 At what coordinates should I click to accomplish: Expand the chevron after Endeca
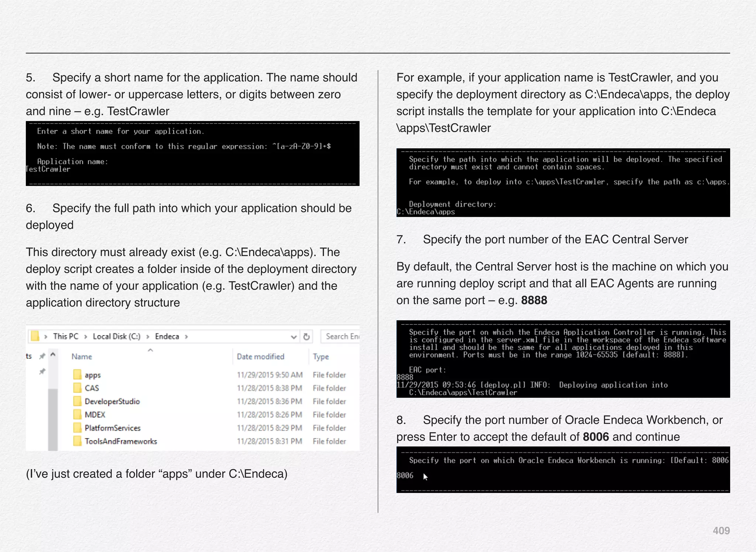[186, 337]
